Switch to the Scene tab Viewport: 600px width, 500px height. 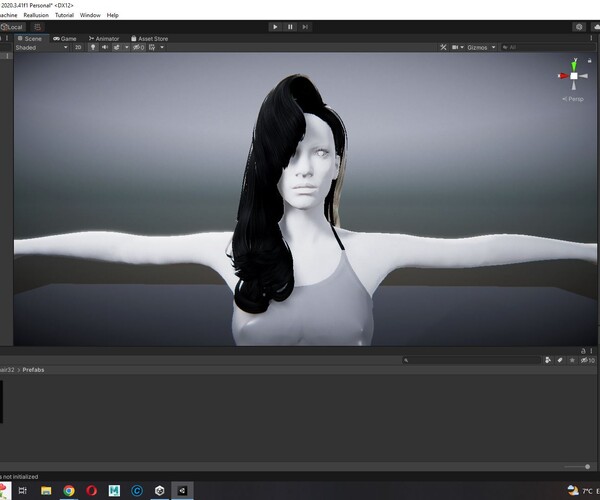coord(30,39)
